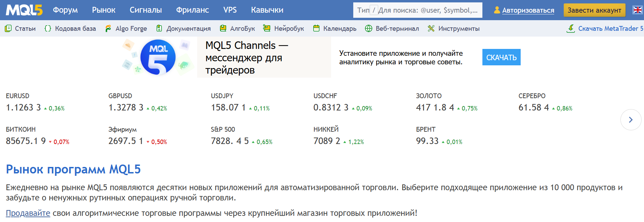This screenshot has height=222, width=644.
Task: Open the Статьи icon in sub-navigation
Action: [x=8, y=28]
